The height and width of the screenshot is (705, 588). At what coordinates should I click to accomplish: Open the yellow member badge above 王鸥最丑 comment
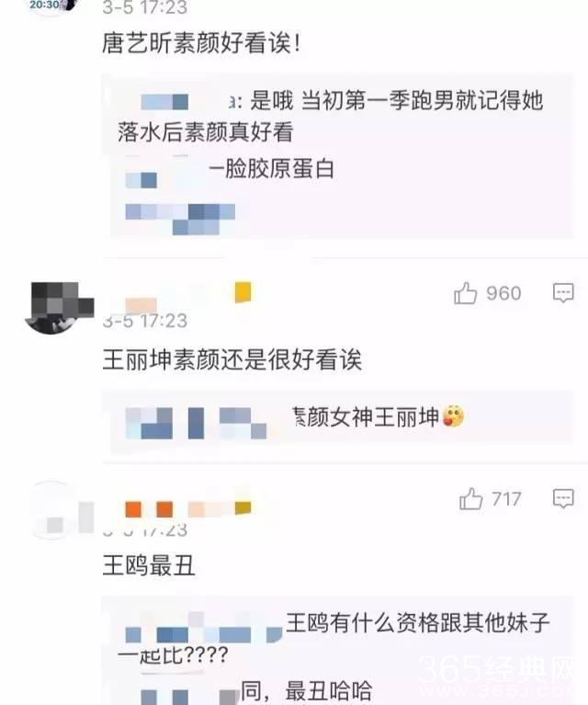(243, 508)
